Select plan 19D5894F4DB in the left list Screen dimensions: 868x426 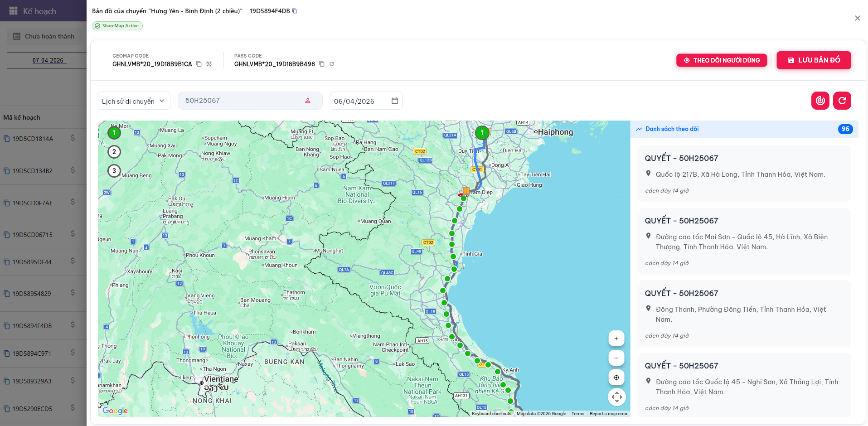click(33, 325)
